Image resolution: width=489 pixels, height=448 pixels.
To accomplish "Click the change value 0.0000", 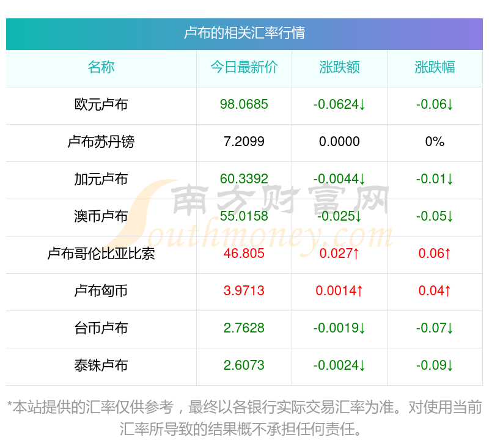I will click(x=339, y=142).
